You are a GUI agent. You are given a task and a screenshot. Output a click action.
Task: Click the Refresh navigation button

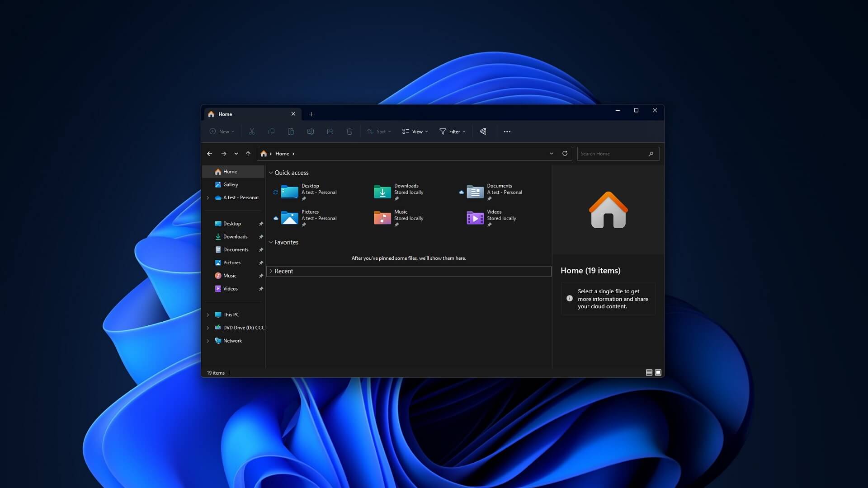coord(564,154)
